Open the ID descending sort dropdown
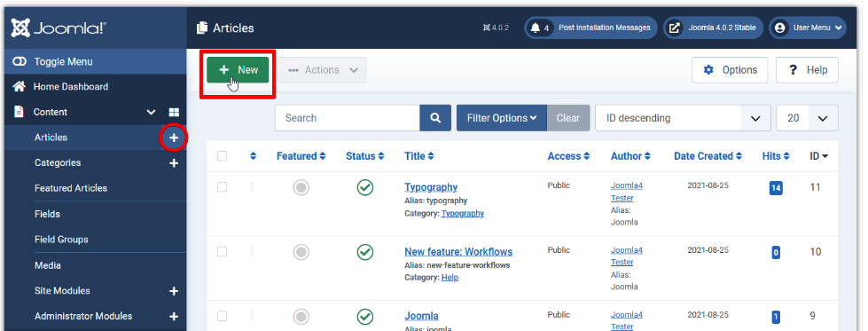This screenshot has height=331, width=868. tap(683, 118)
